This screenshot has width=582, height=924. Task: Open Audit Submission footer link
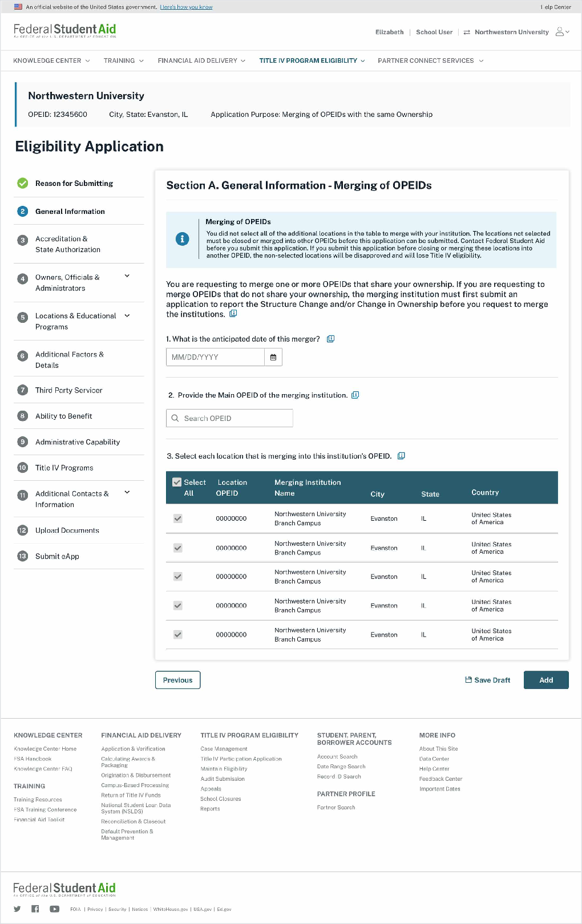[223, 779]
